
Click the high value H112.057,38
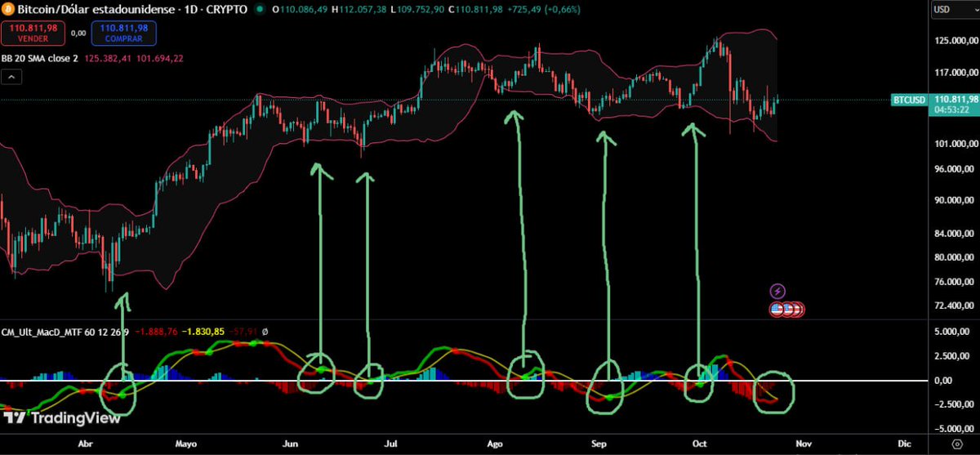359,10
